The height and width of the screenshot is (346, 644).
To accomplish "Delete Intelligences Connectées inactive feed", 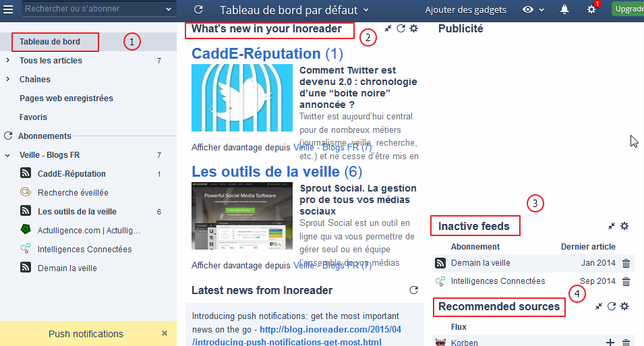I will [626, 281].
